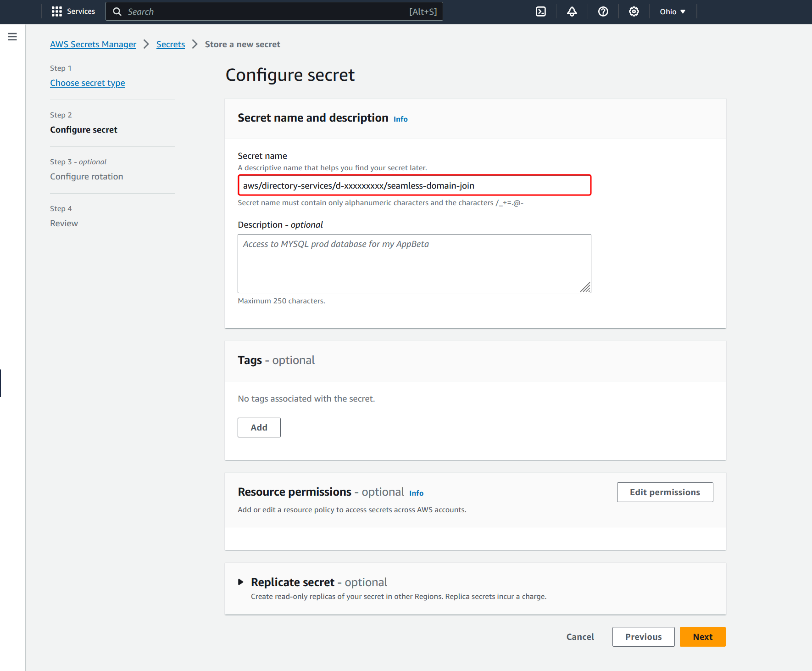This screenshot has width=812, height=671.
Task: Open the settings gear icon
Action: pyautogui.click(x=634, y=11)
